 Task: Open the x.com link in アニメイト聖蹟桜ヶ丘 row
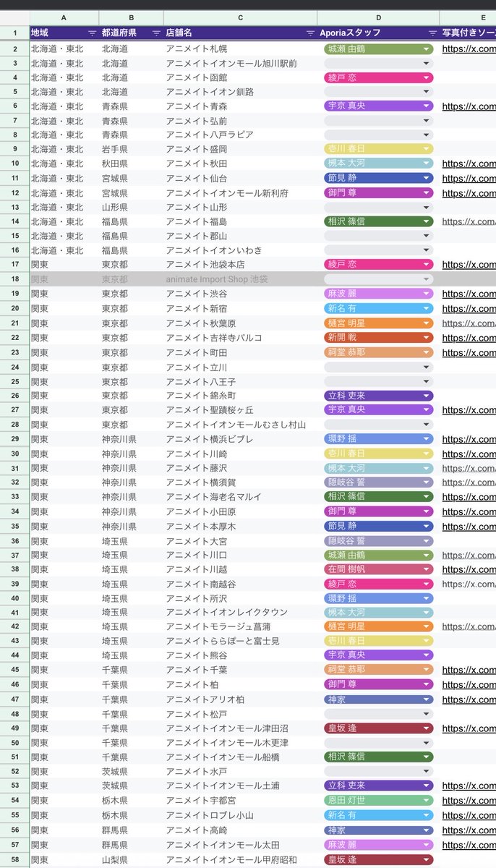[x=469, y=410]
